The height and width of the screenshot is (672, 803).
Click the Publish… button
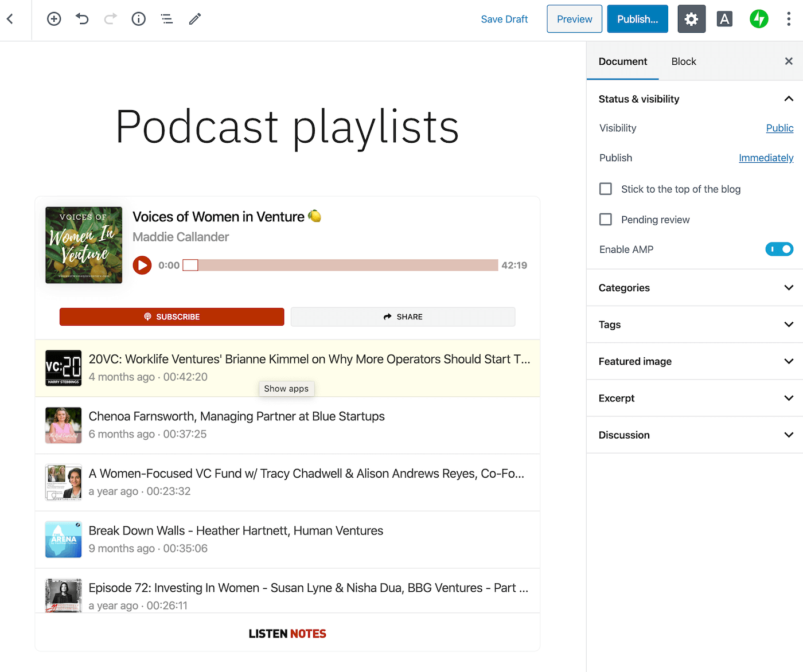point(637,19)
